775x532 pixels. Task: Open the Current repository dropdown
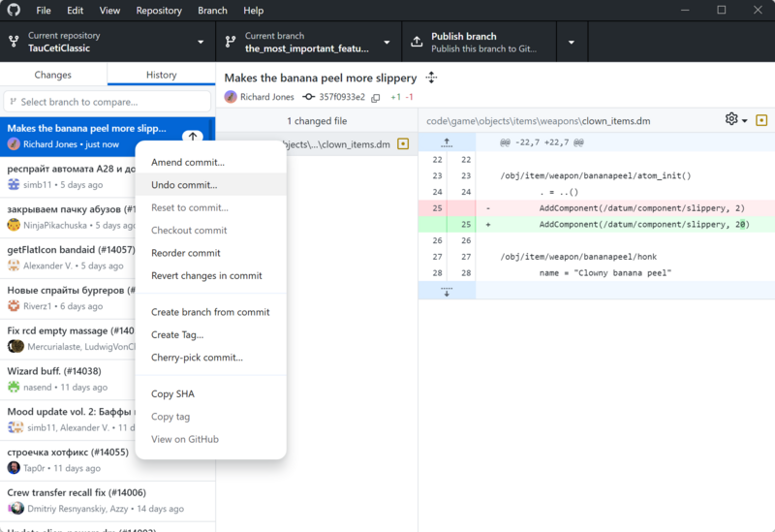tap(108, 42)
